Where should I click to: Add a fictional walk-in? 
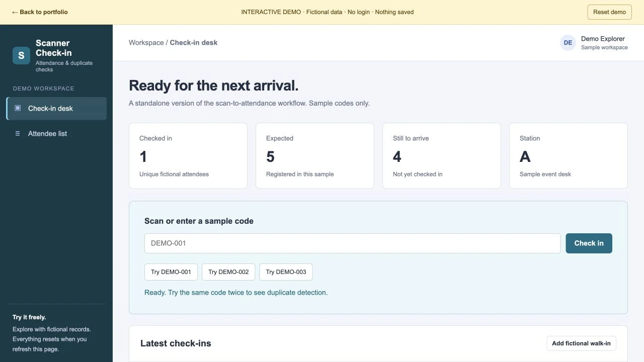(x=581, y=343)
